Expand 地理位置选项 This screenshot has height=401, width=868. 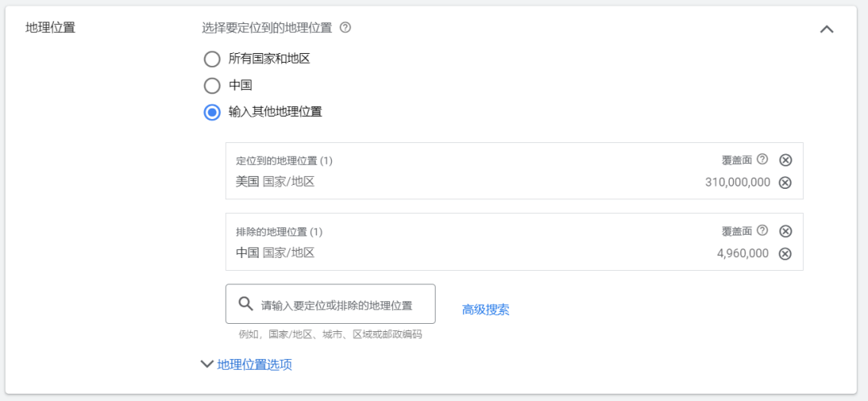pos(247,365)
